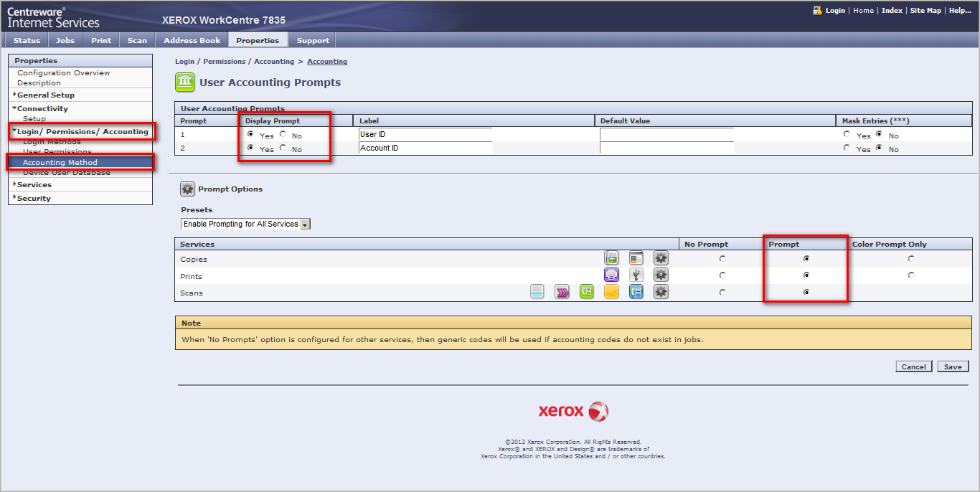Click the purple printer icon in Prints row
The height and width of the screenshot is (492, 980).
(611, 275)
